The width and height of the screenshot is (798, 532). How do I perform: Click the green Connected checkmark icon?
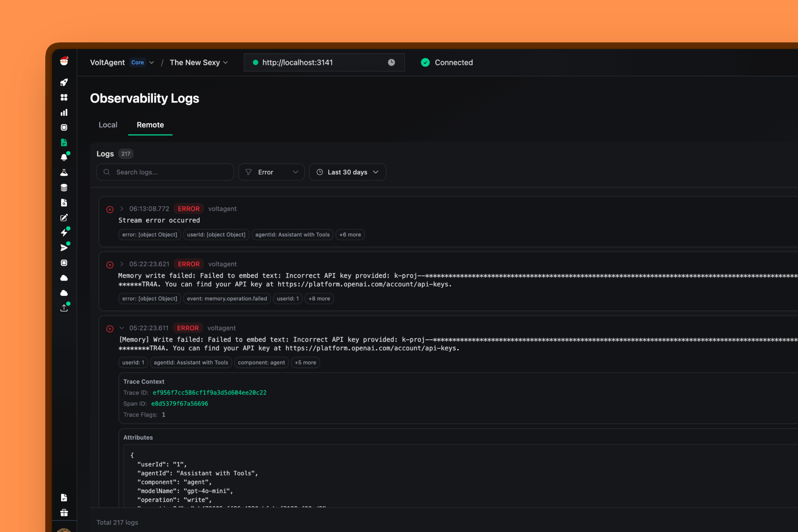(425, 62)
